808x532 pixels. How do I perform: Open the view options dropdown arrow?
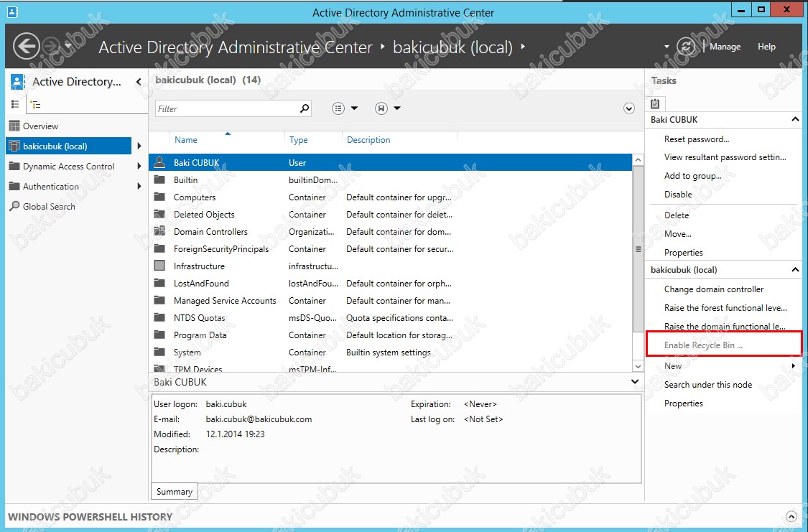(x=354, y=108)
